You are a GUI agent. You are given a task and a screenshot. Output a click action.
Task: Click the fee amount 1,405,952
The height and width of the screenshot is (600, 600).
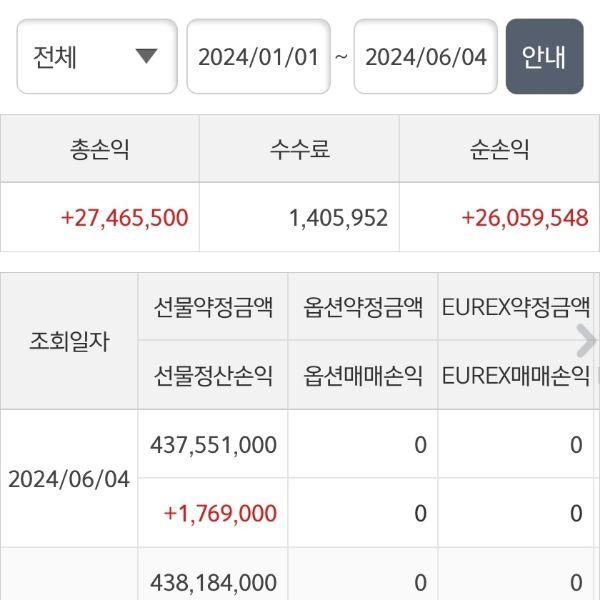(x=338, y=218)
